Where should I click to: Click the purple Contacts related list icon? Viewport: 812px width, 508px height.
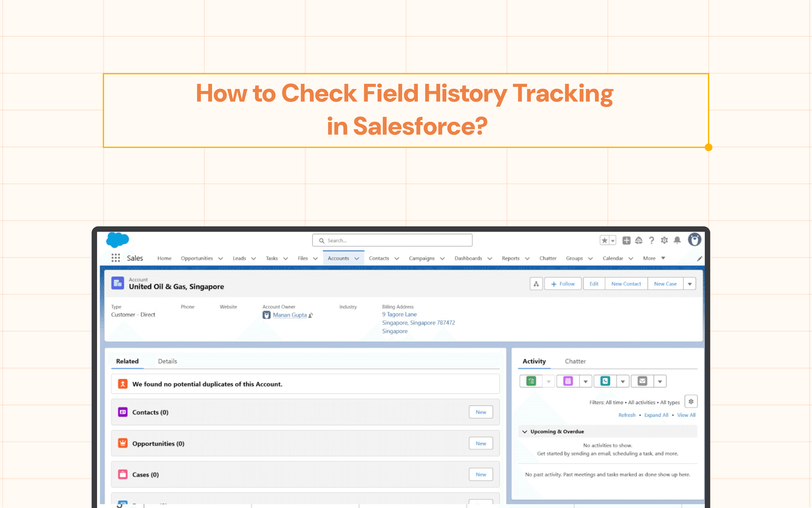123,412
